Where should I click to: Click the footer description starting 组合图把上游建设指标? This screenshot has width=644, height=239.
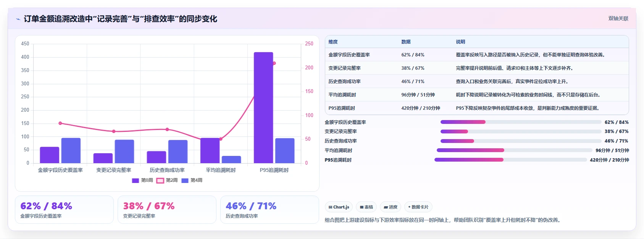[442, 220]
